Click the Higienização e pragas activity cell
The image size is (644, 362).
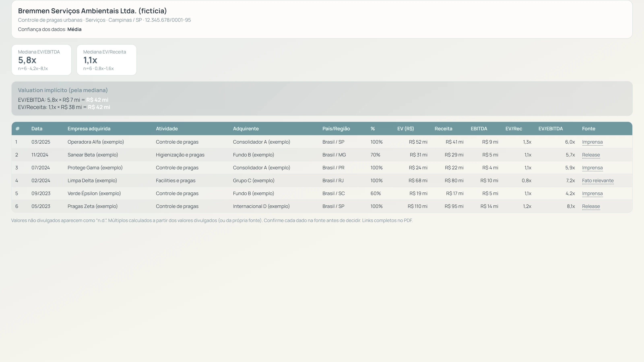click(x=180, y=155)
